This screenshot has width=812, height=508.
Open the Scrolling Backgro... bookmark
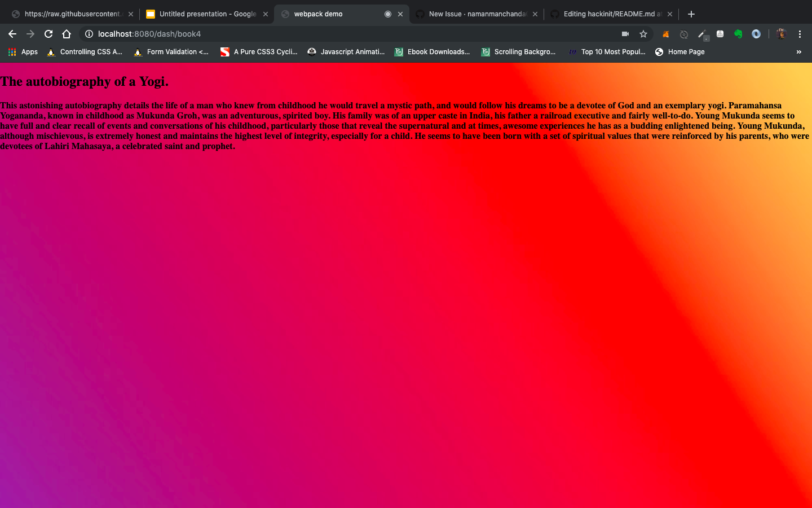coord(519,52)
